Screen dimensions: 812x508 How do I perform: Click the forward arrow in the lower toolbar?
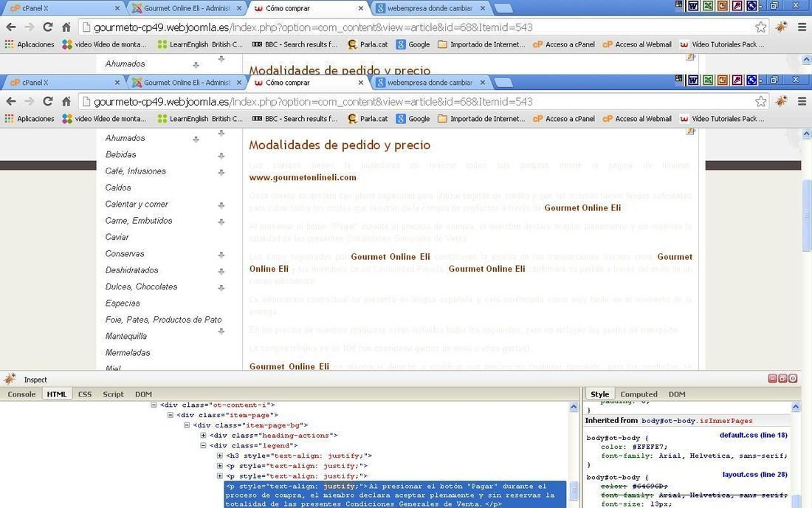(x=29, y=101)
